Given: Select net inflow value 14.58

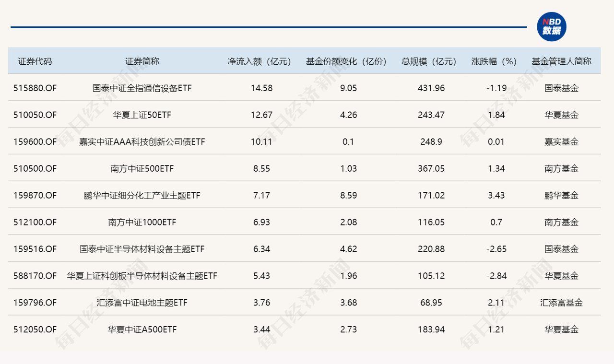Looking at the screenshot, I should coord(261,88).
